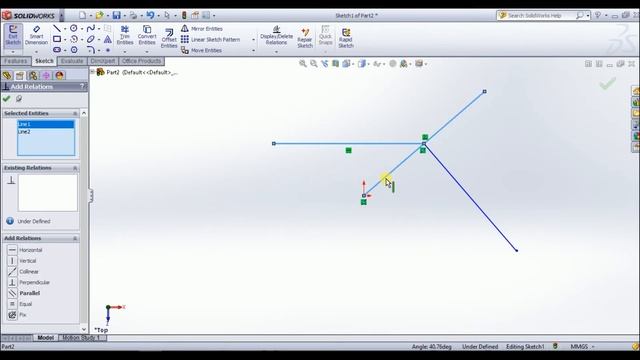640x360 pixels.
Task: Open a document with the folder icon
Action: 99,15
